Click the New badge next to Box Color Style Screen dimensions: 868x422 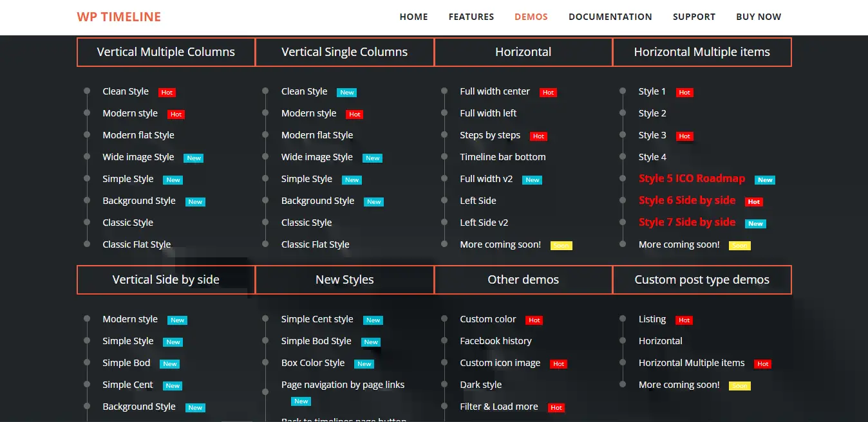click(364, 364)
